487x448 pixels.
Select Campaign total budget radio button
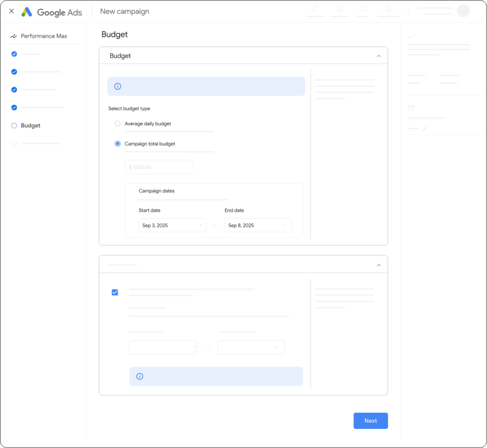pyautogui.click(x=118, y=144)
